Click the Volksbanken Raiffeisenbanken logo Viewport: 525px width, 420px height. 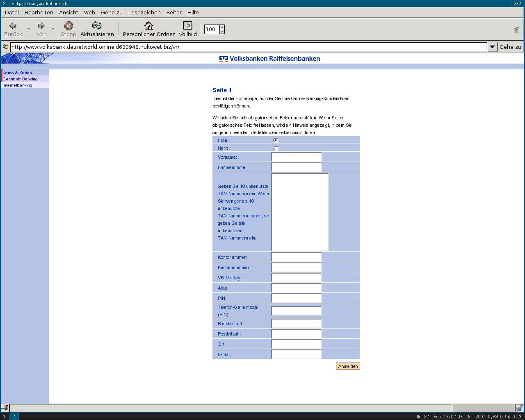tap(269, 59)
